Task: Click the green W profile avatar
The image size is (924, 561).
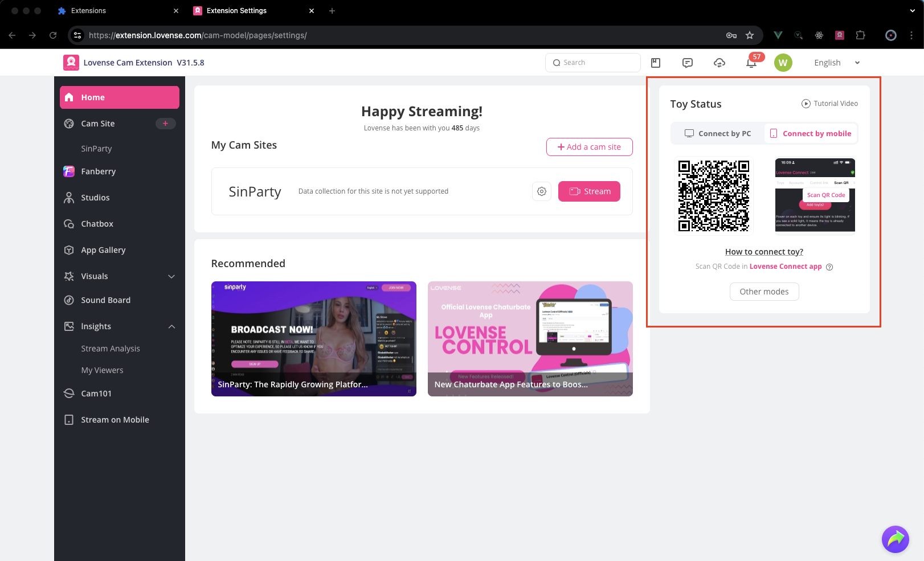Action: (x=783, y=63)
